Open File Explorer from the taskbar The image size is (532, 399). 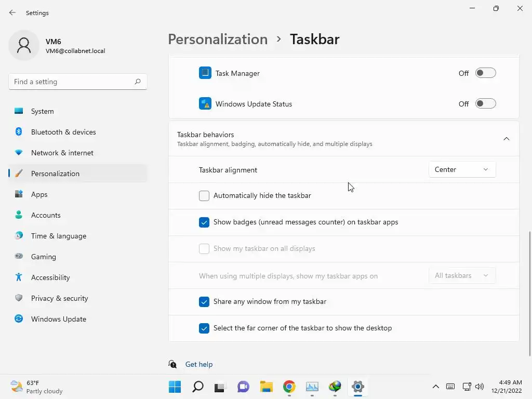click(267, 387)
